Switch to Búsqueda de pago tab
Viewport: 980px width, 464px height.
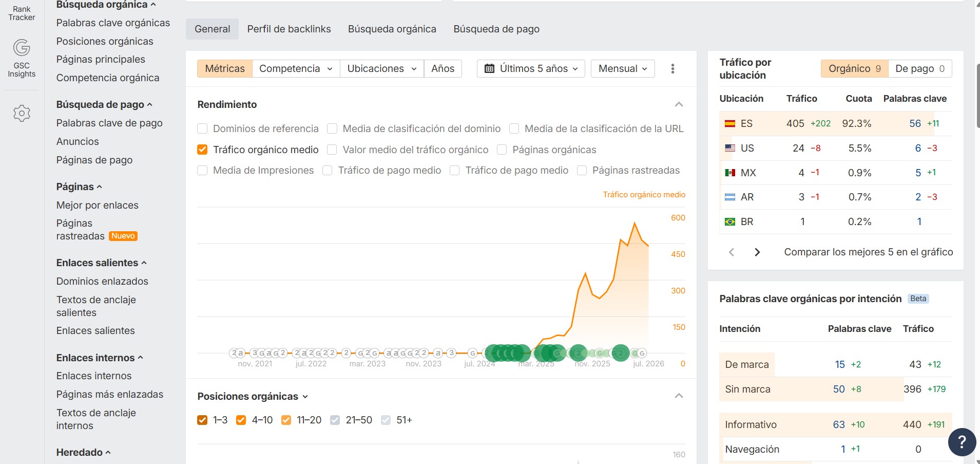click(496, 29)
